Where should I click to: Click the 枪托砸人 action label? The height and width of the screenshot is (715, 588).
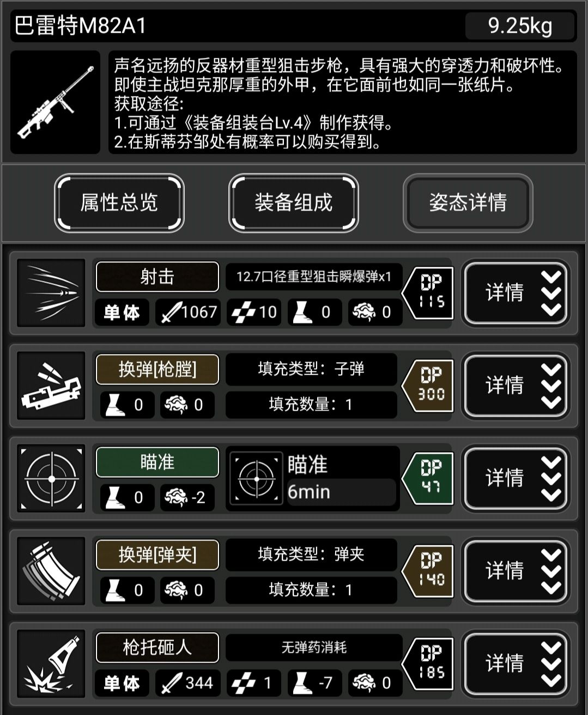(x=157, y=648)
